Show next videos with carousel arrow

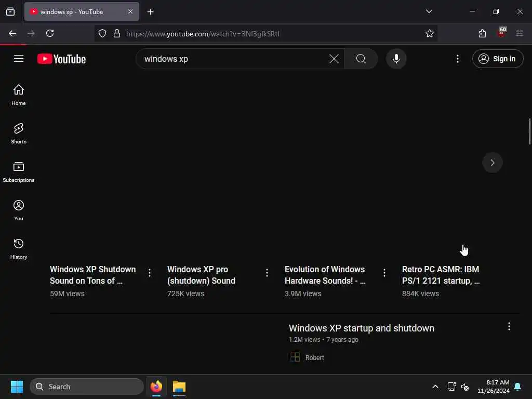tap(493, 163)
